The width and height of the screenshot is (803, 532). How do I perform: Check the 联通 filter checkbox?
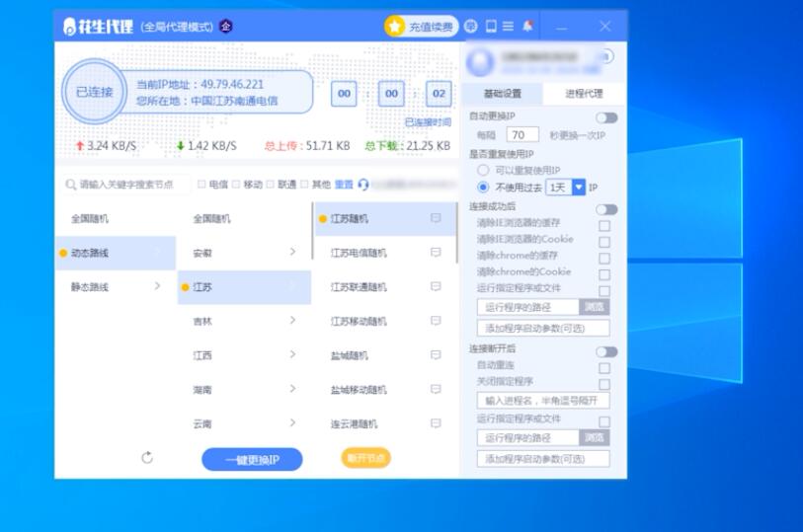pyautogui.click(x=271, y=185)
